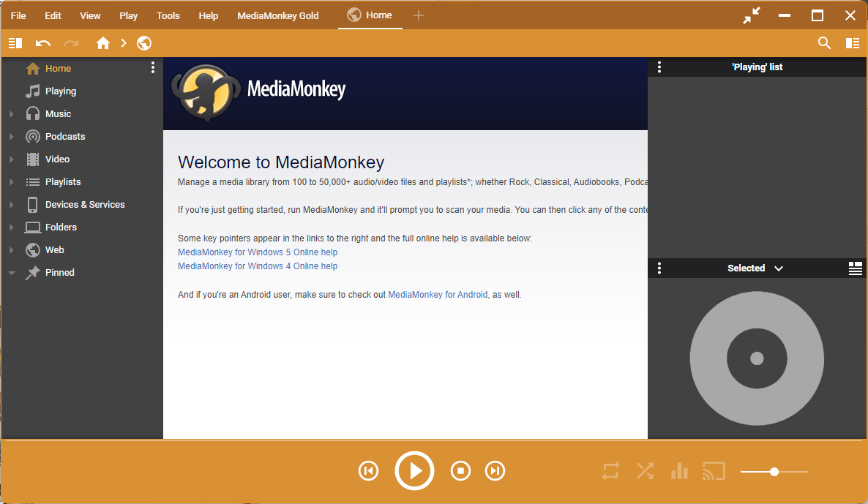Viewport: 868px width, 504px height.
Task: Open the Tools menu
Action: pos(168,15)
